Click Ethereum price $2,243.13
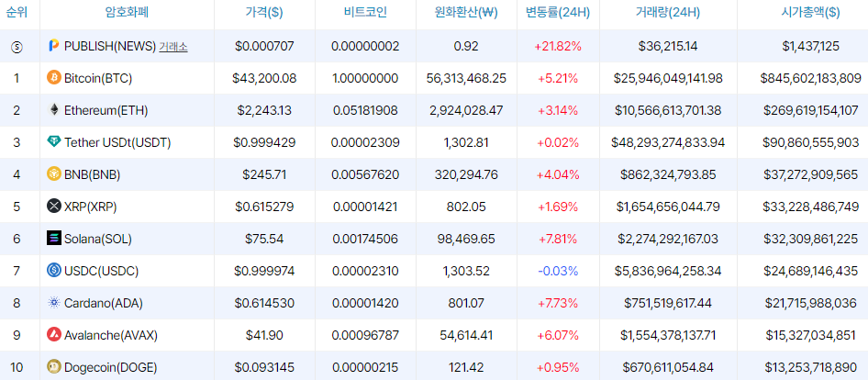The width and height of the screenshot is (868, 380). click(264, 111)
